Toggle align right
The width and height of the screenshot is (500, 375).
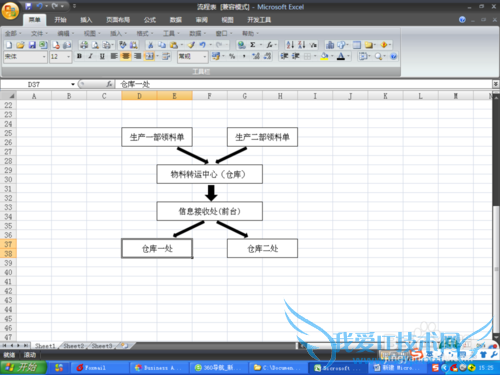point(137,56)
